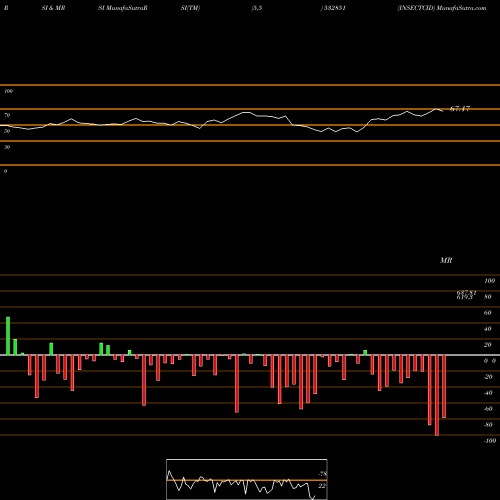Click the MR axis label 20
Image resolution: width=500 pixels, height=500 pixels.
pos(488,345)
